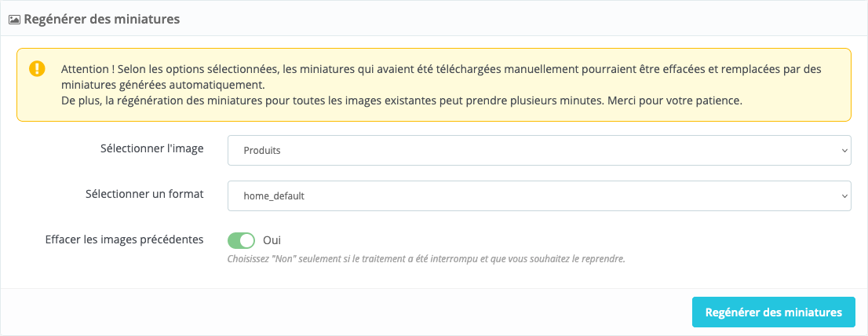This screenshot has width=868, height=336.
Task: Click the blue Regénérer des miniatures button
Action: pyautogui.click(x=773, y=312)
